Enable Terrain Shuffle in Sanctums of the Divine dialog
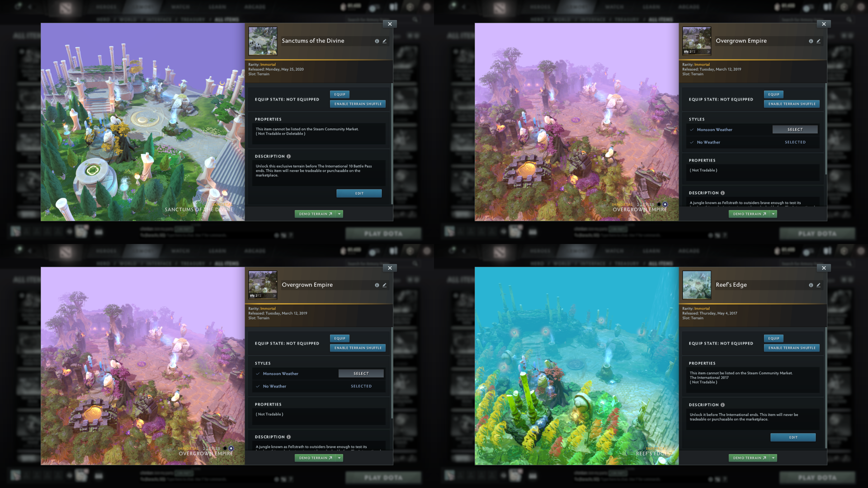 [358, 104]
